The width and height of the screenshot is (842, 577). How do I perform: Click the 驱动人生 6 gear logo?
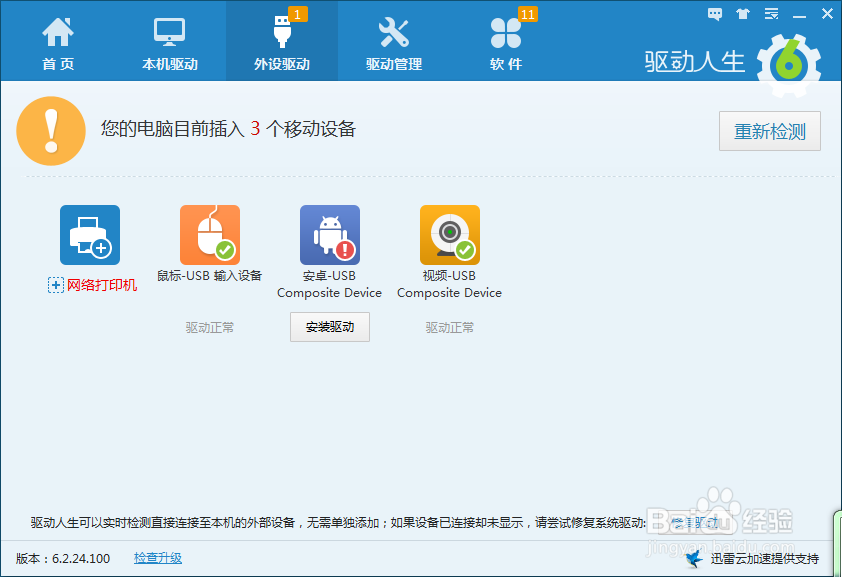[789, 65]
